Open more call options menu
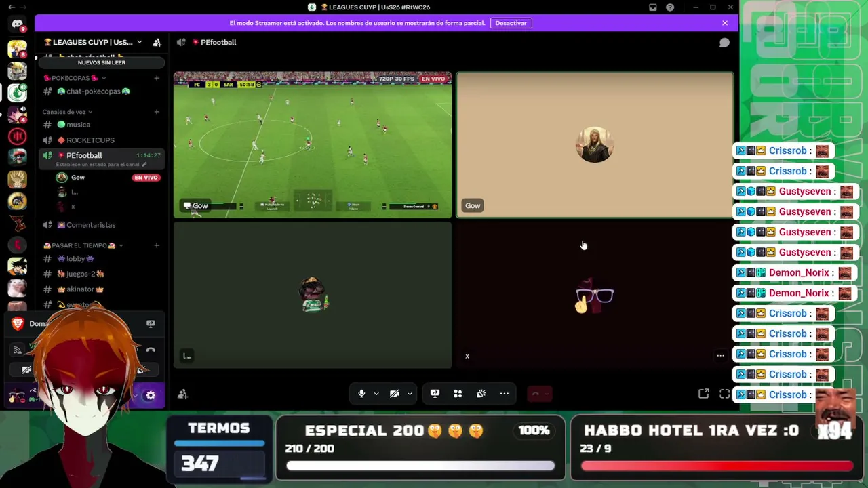 (505, 394)
